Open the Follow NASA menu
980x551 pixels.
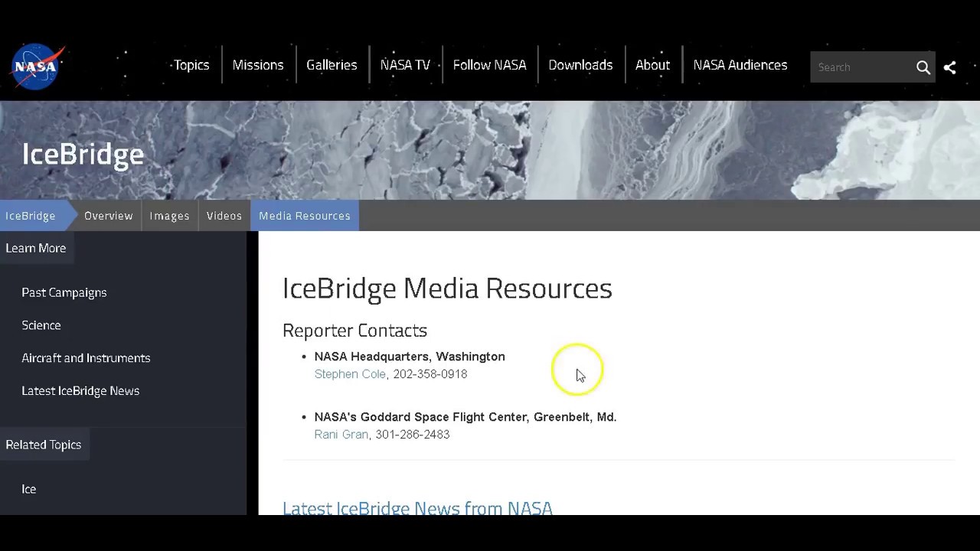pyautogui.click(x=489, y=65)
